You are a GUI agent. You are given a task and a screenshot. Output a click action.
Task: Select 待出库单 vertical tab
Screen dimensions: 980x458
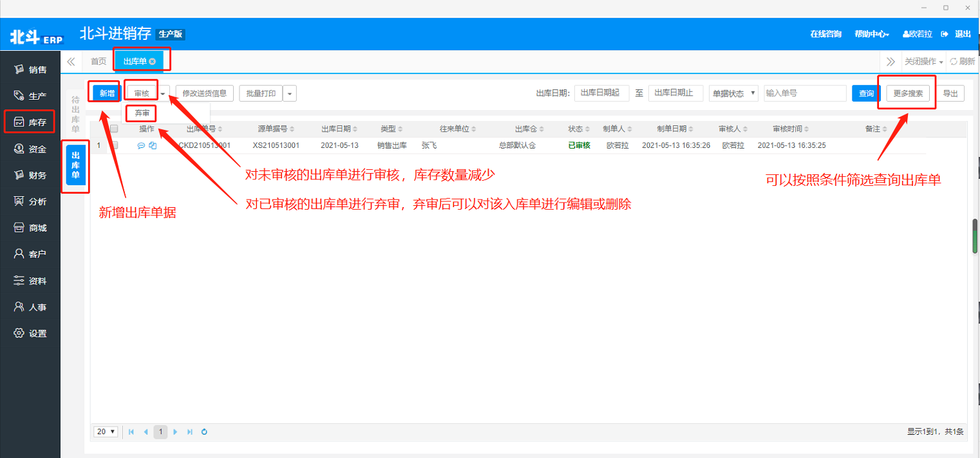pyautogui.click(x=75, y=114)
